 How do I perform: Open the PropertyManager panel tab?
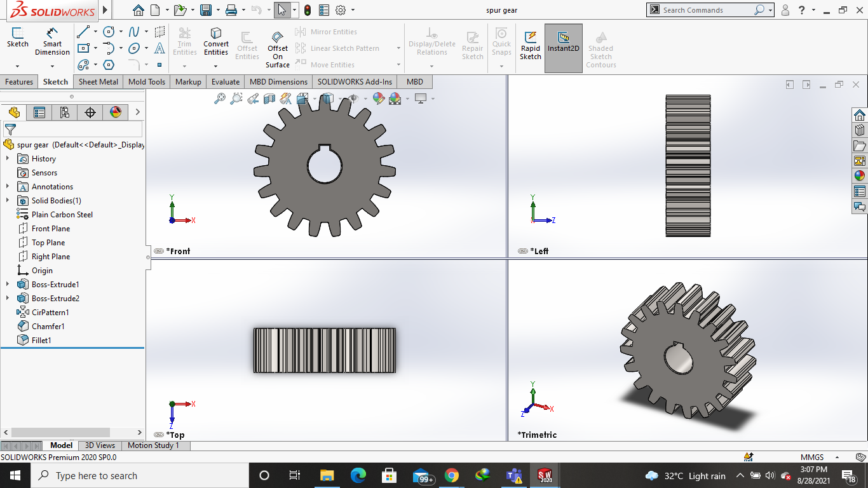(39, 112)
